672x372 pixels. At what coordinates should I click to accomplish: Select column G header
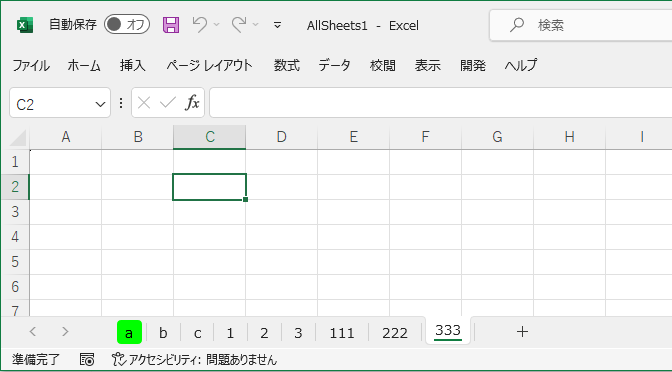(x=498, y=137)
